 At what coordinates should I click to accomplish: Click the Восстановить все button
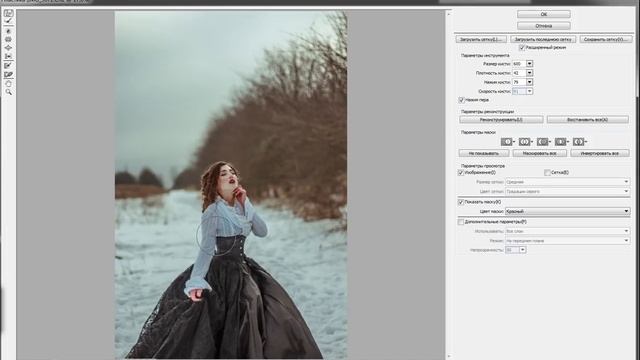point(588,120)
